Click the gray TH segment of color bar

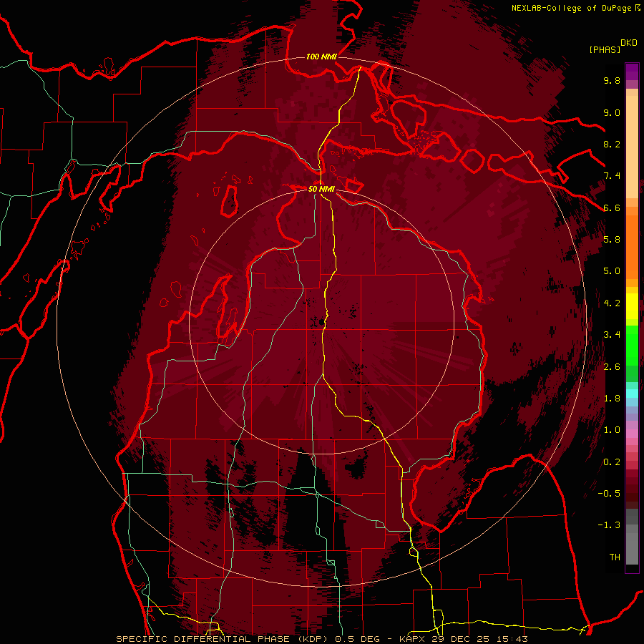coord(632,550)
